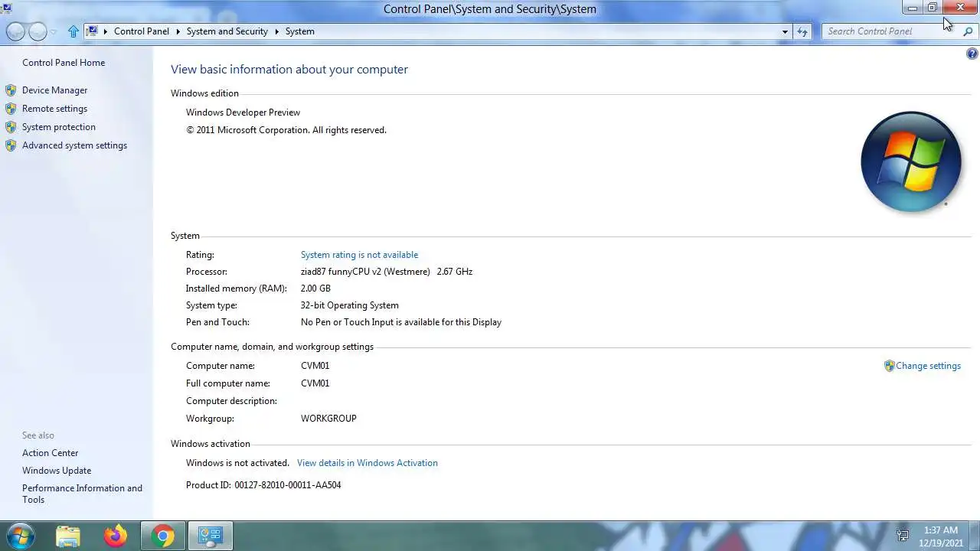Select the System and Security breadcrumb
980x551 pixels.
[227, 31]
